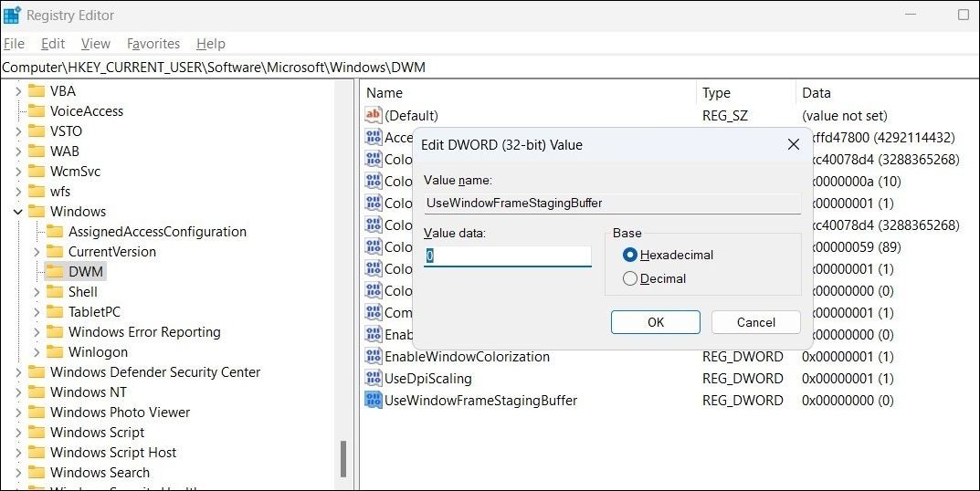
Task: Select the UseDpiScaling value name
Action: click(428, 379)
